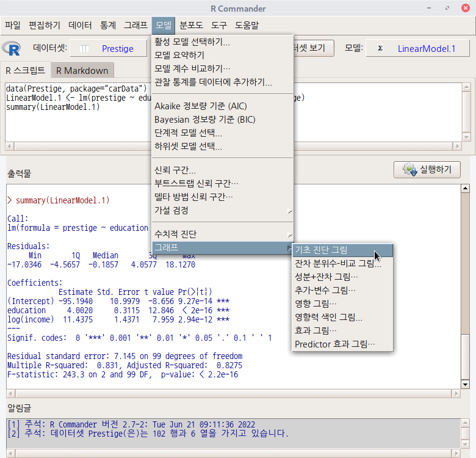This screenshot has width=476, height=458.
Task: Select 영향 그림 item
Action: coord(342,304)
